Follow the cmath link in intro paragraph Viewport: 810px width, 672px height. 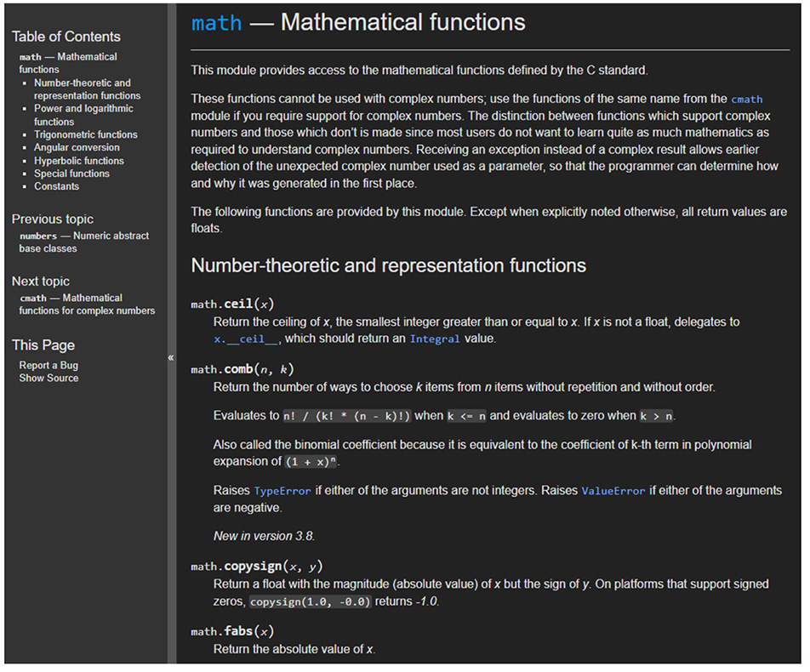(746, 100)
